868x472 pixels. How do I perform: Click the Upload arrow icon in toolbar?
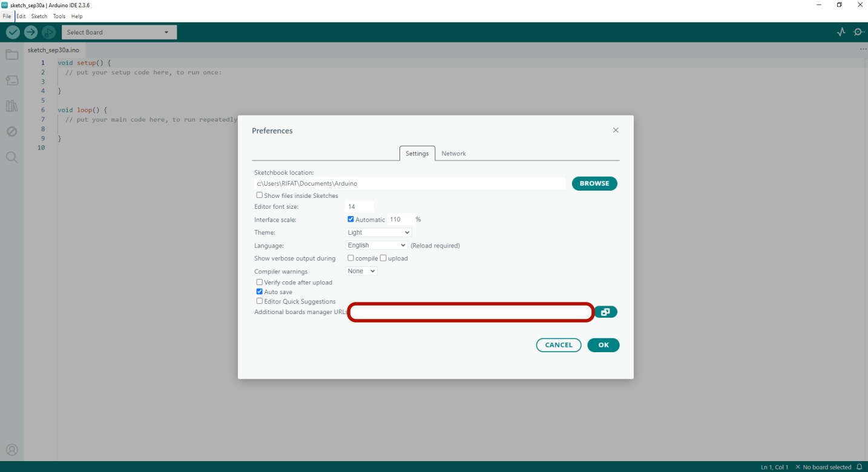30,32
